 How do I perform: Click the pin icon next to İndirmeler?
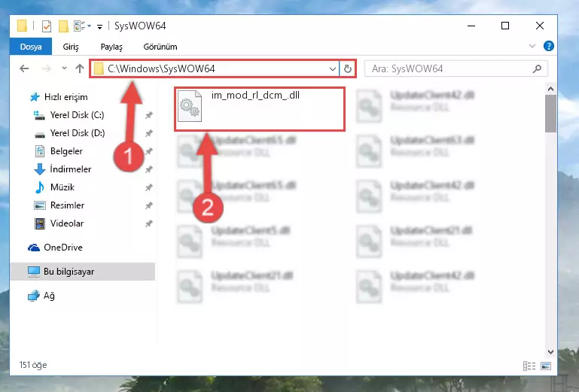coord(149,169)
